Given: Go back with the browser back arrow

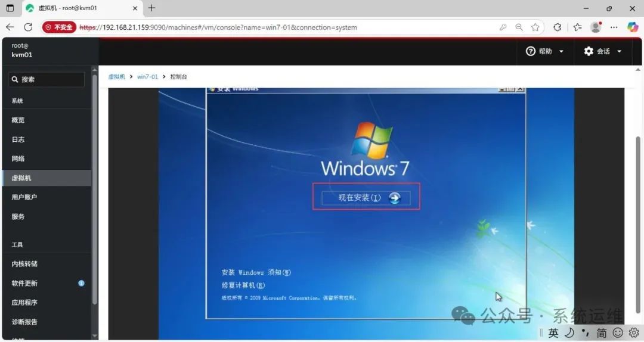Looking at the screenshot, I should (x=10, y=27).
